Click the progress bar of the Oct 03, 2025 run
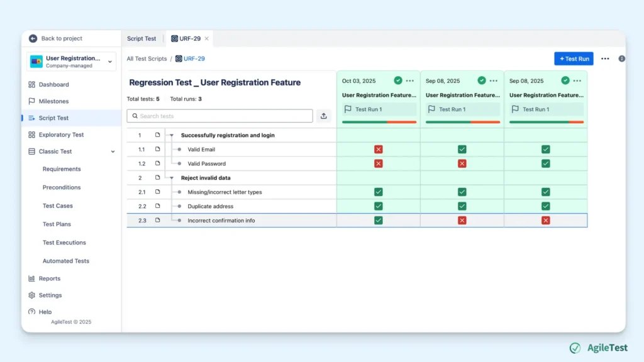Viewport: 644px width, 362px height. pos(379,122)
